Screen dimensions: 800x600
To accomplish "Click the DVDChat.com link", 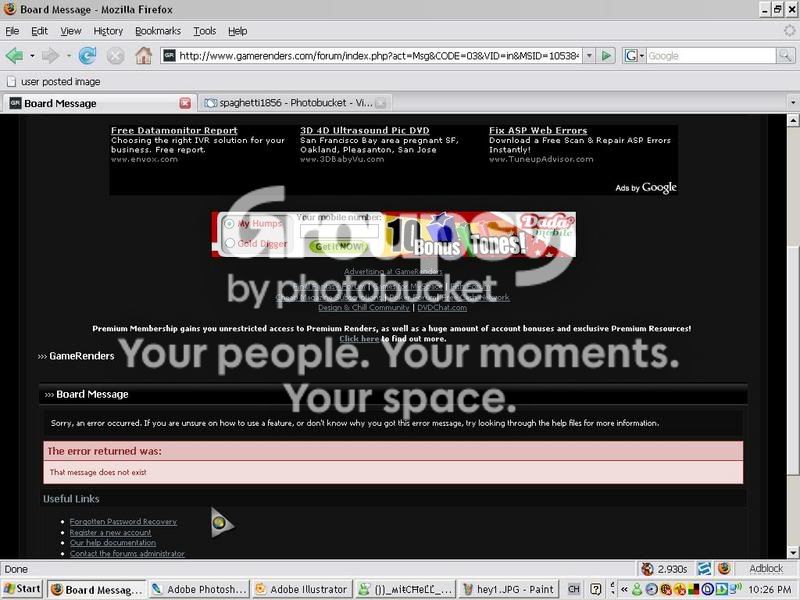I will pyautogui.click(x=442, y=308).
